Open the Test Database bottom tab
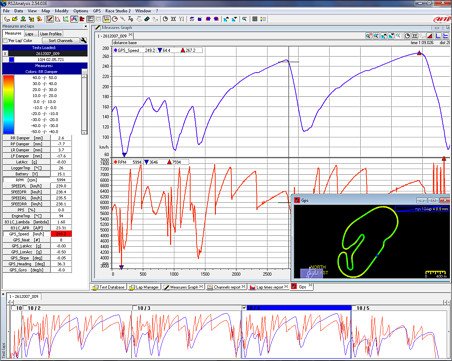 click(x=109, y=287)
